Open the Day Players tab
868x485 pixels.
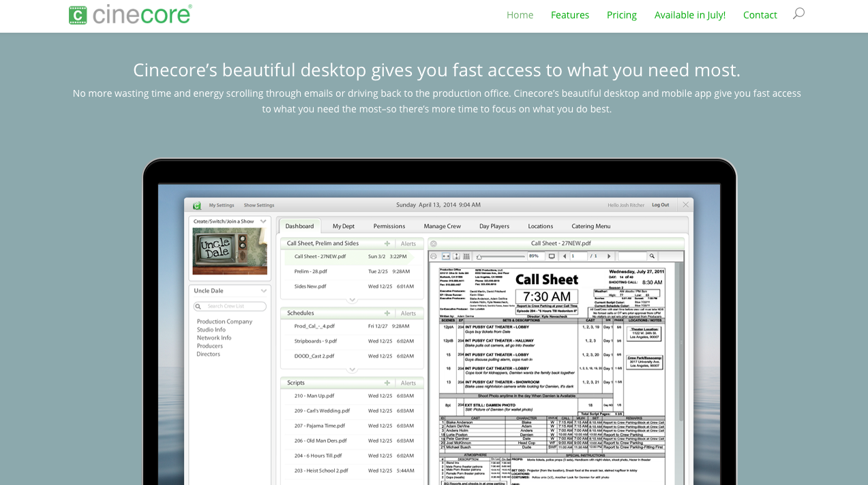[494, 226]
